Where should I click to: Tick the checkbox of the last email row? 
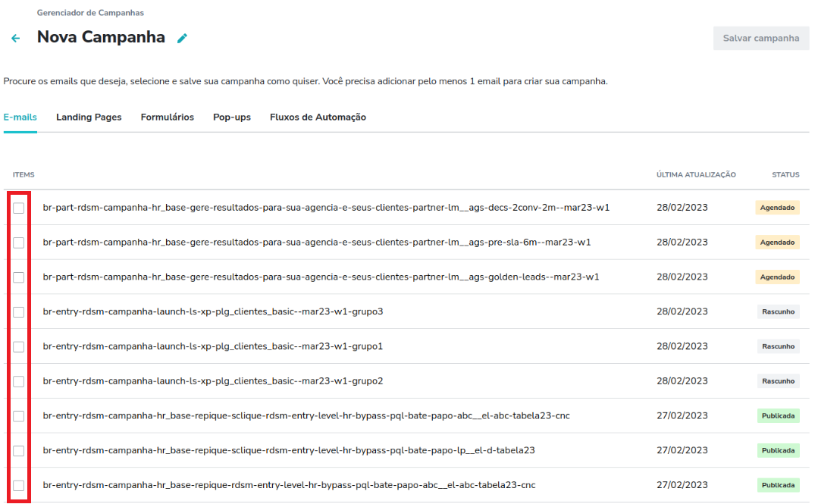18,486
